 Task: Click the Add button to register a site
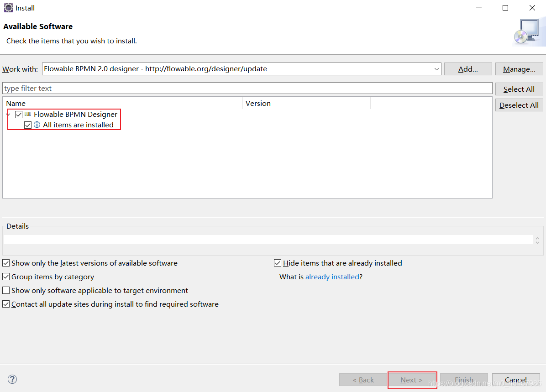[467, 69]
